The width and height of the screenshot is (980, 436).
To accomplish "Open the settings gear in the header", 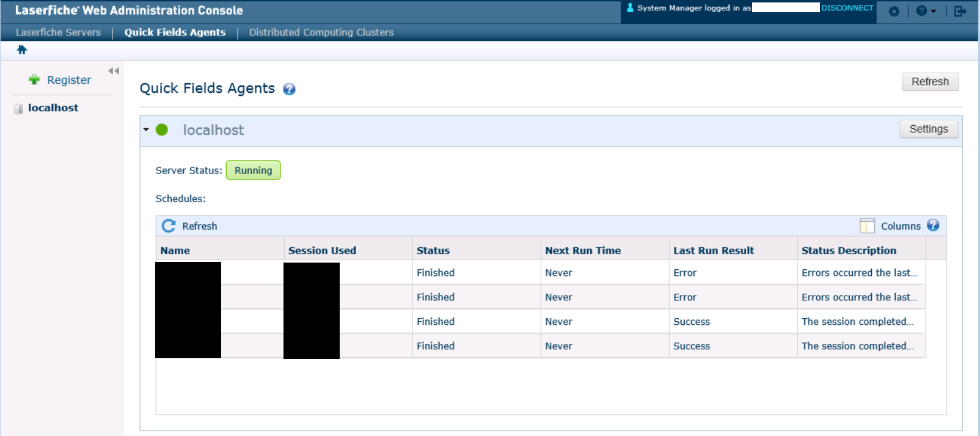I will point(894,11).
